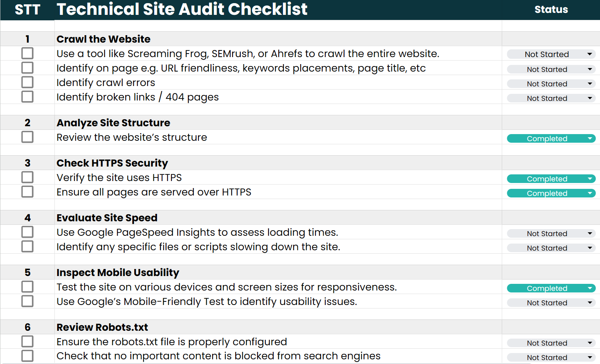
Task: Check the Screaming Frog crawl task checkbox
Action: click(x=27, y=53)
